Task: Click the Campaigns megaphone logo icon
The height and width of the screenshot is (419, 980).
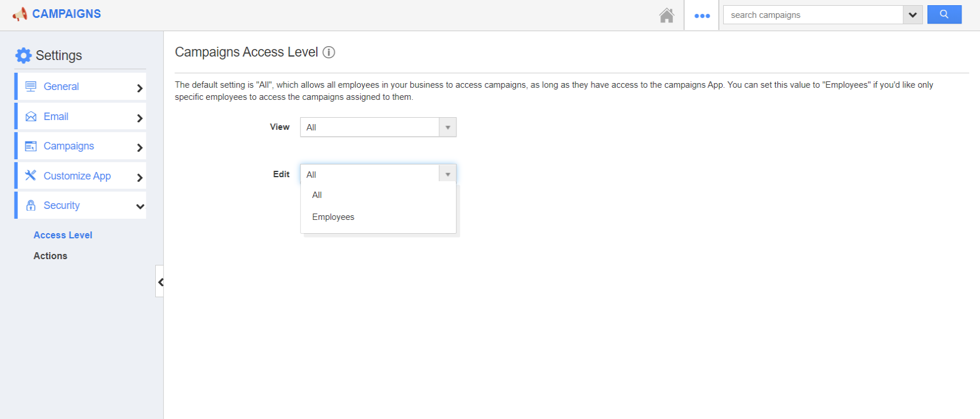Action: coord(20,14)
